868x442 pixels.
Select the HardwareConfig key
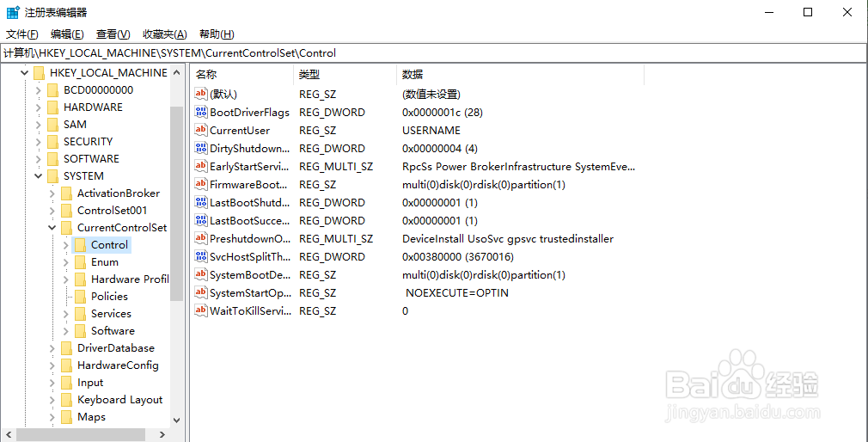(x=118, y=365)
